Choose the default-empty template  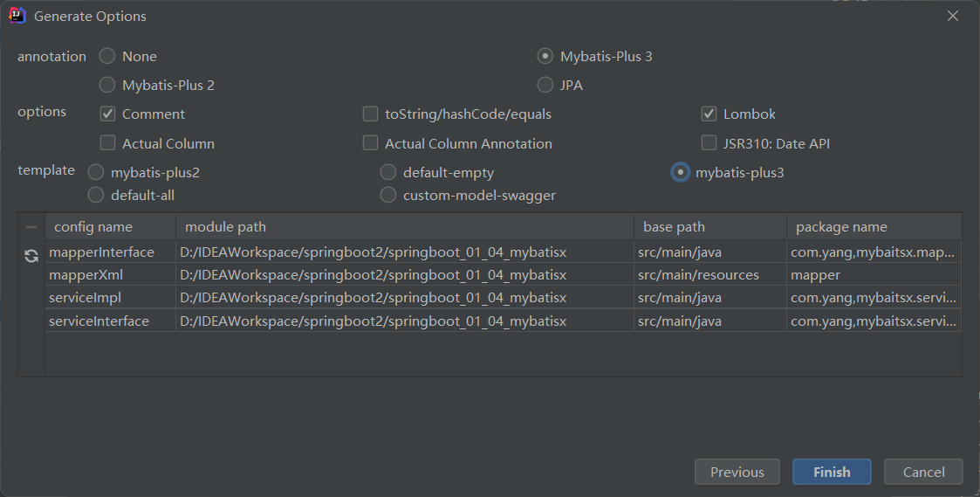coord(388,172)
